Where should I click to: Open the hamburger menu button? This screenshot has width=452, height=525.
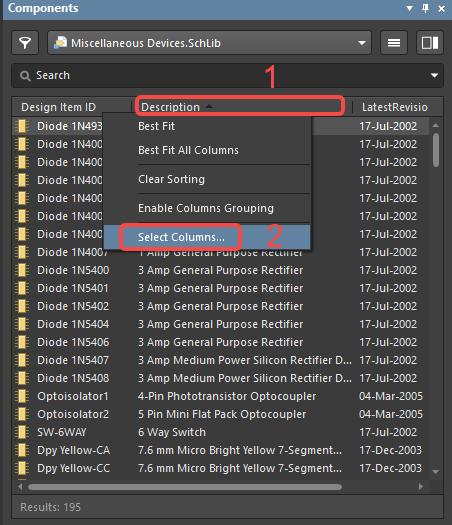tap(394, 43)
